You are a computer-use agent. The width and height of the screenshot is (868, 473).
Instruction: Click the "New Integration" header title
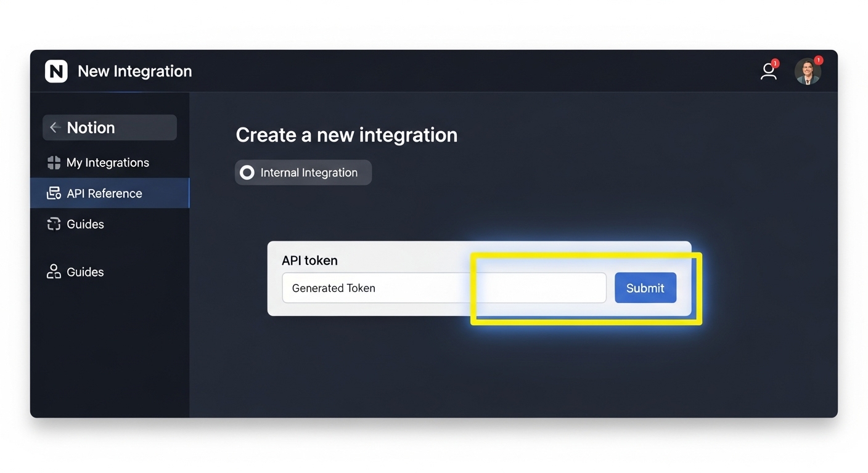click(x=134, y=71)
